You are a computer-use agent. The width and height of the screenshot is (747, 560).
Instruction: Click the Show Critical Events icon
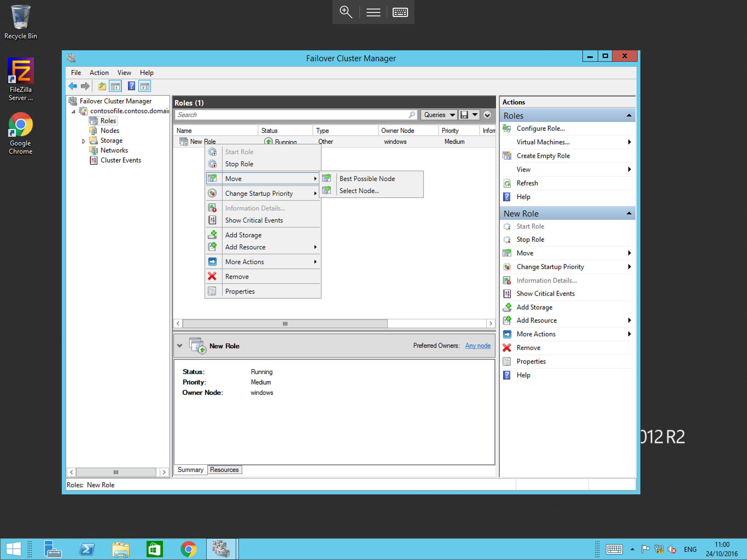click(213, 220)
